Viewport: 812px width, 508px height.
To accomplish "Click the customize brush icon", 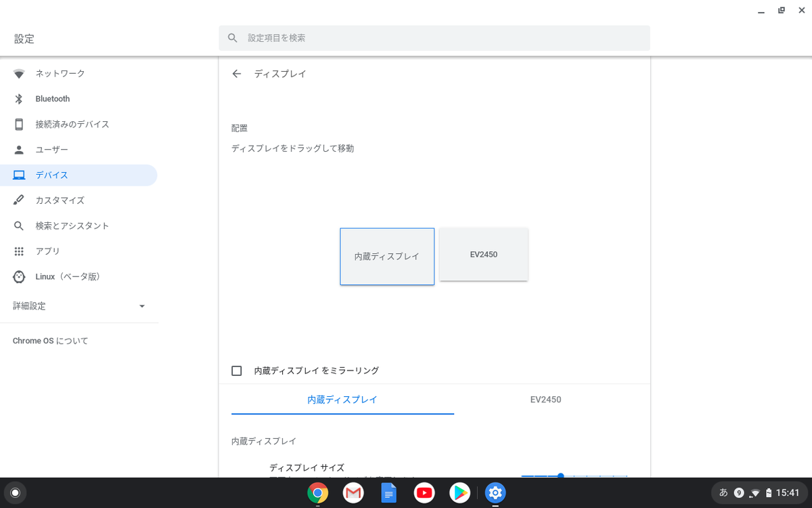I will click(19, 200).
